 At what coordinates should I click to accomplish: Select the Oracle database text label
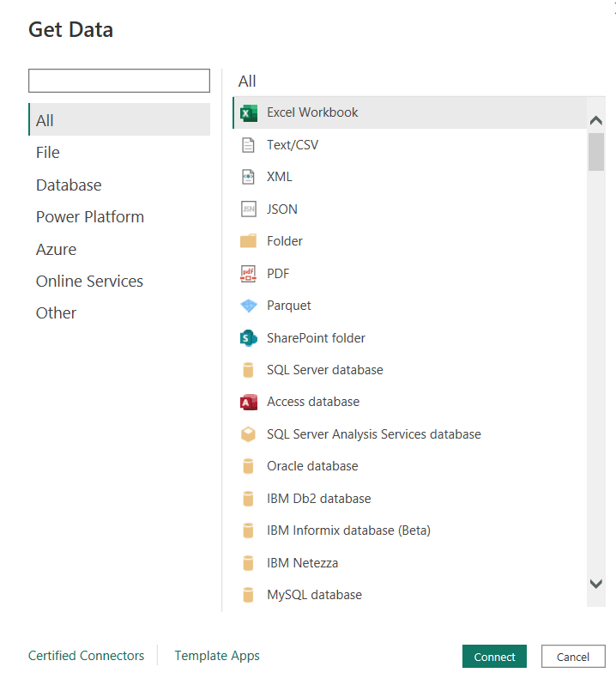click(x=312, y=466)
